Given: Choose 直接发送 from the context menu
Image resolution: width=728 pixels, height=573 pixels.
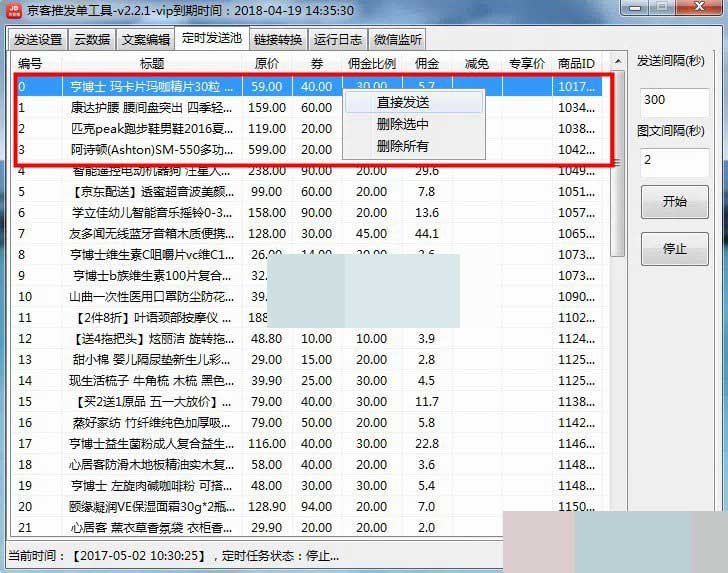Looking at the screenshot, I should [x=414, y=102].
